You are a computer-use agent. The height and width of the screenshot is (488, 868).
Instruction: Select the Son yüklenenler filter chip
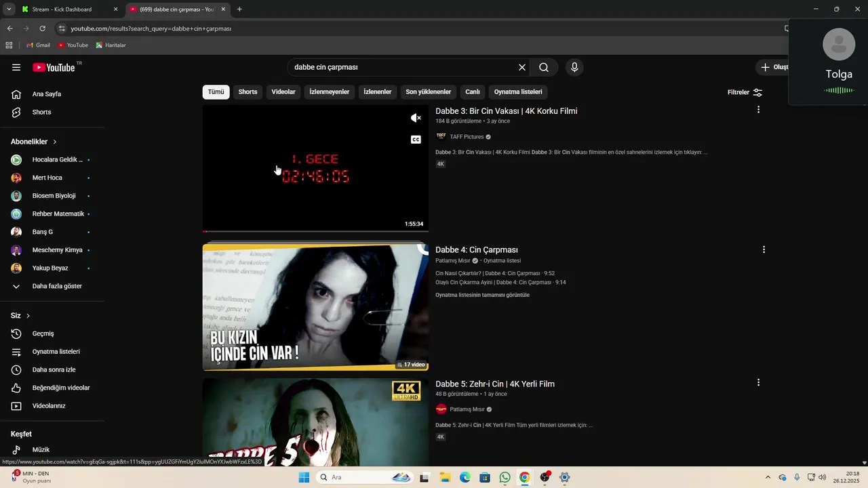tap(429, 92)
